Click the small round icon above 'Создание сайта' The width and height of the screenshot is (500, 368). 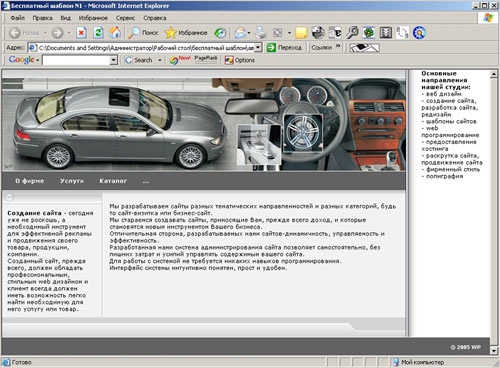click(x=9, y=197)
